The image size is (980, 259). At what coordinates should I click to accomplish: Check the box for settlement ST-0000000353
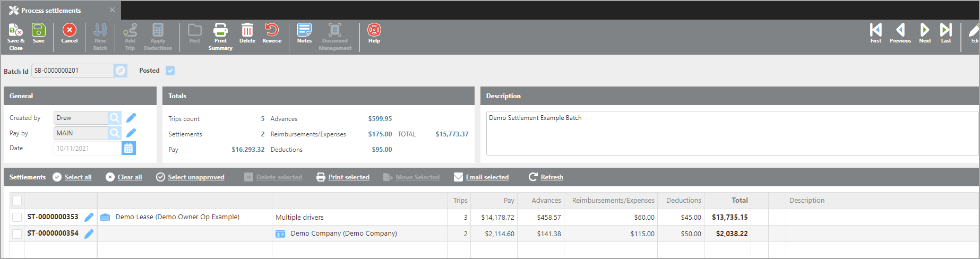(17, 217)
